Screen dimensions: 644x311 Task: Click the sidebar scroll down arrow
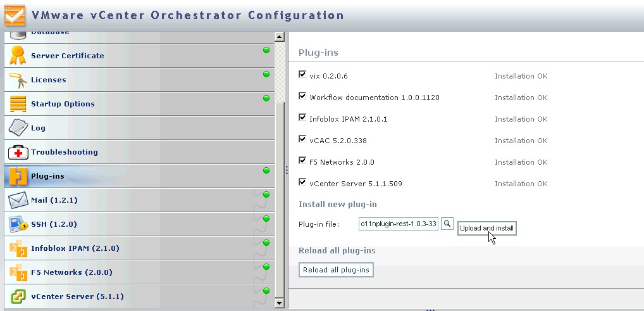(x=280, y=303)
